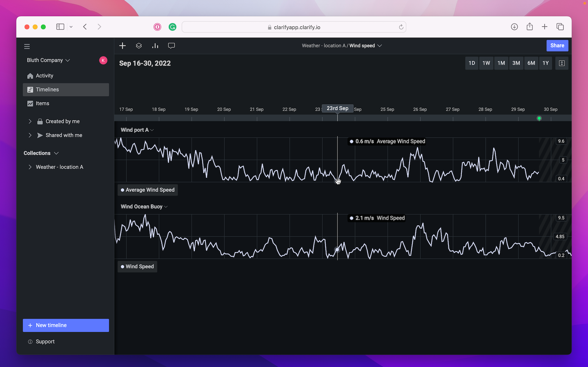
Task: Open the Bluth Company organization dropdown
Action: pyautogui.click(x=48, y=60)
